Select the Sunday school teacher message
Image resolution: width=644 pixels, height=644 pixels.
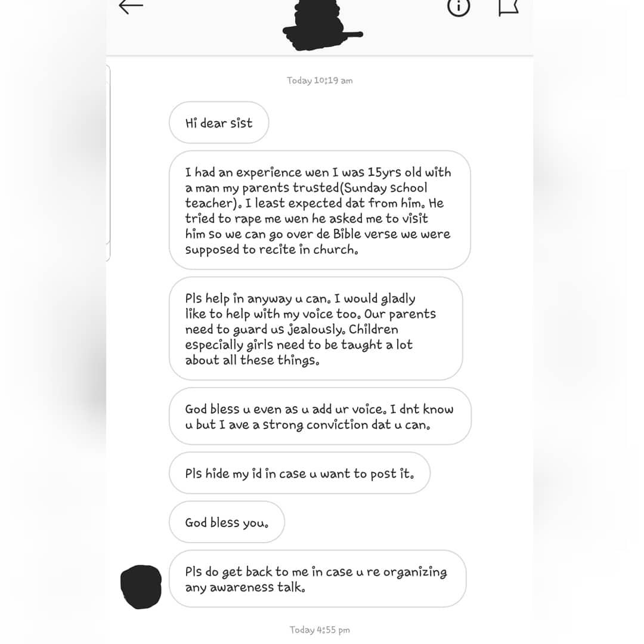pyautogui.click(x=320, y=210)
